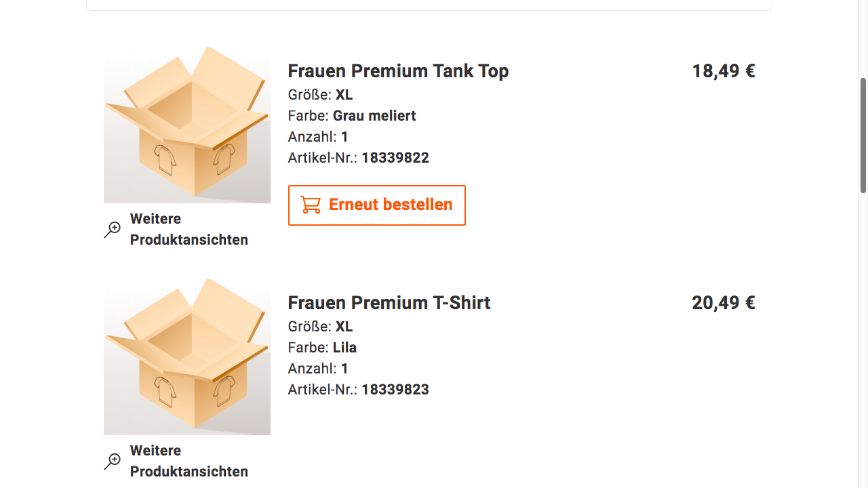This screenshot has width=868, height=488.
Task: Click the Tank Top size XL text
Action: [x=344, y=95]
